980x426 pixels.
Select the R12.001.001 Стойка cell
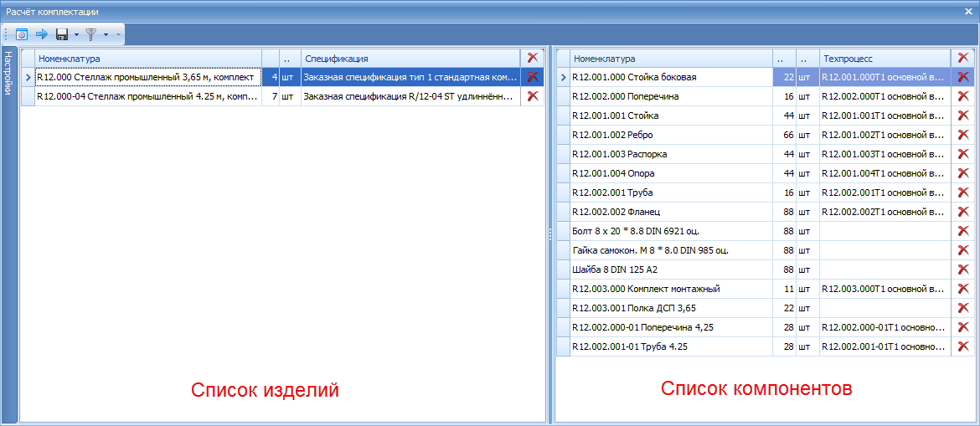[671, 115]
